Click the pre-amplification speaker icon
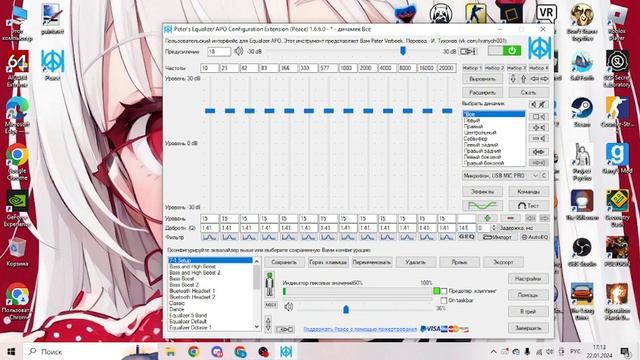640x360 pixels. click(x=239, y=51)
